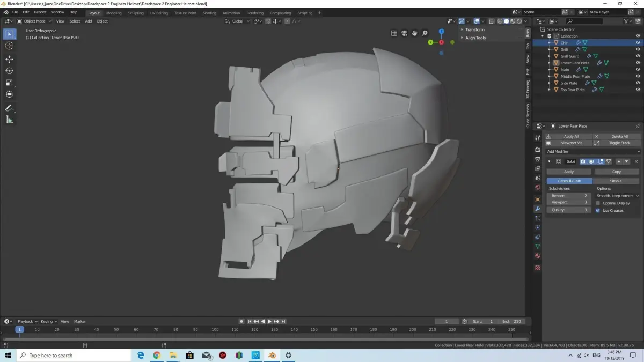This screenshot has width=644, height=362.
Task: Open the 3D Printing sidebar tab
Action: click(x=528, y=90)
